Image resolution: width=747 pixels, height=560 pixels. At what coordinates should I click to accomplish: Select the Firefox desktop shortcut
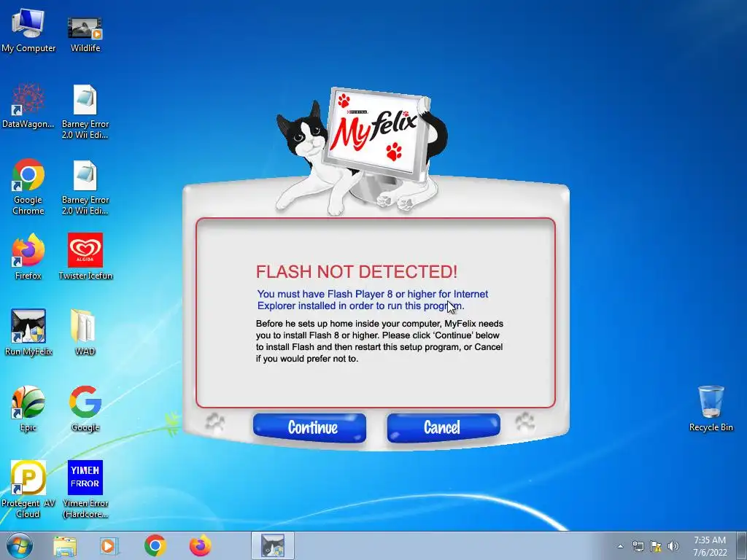click(x=28, y=256)
